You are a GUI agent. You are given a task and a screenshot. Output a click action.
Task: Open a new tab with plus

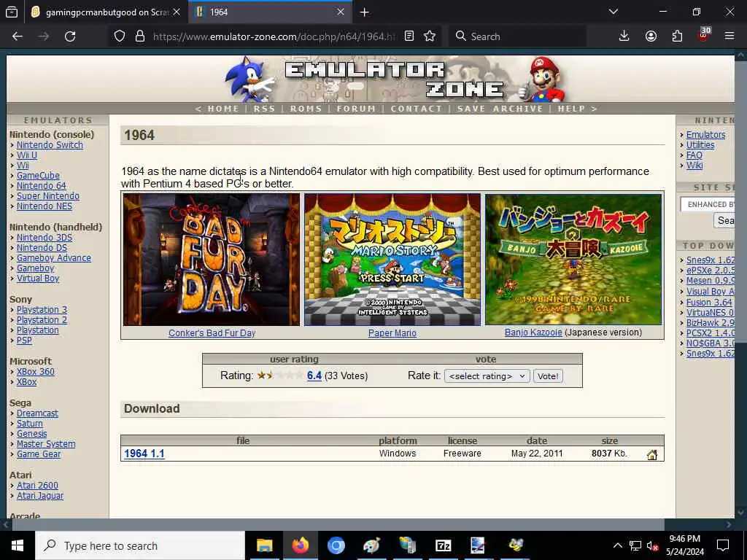[x=365, y=12]
